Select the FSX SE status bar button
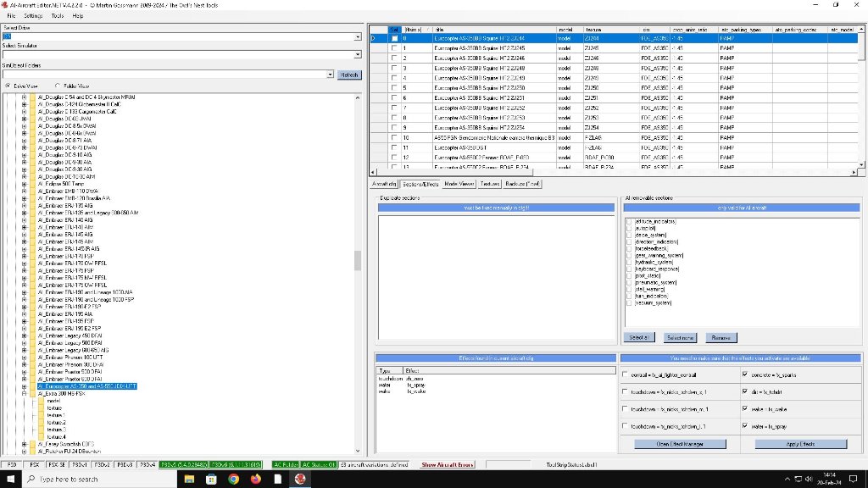The image size is (868, 488). (x=57, y=465)
